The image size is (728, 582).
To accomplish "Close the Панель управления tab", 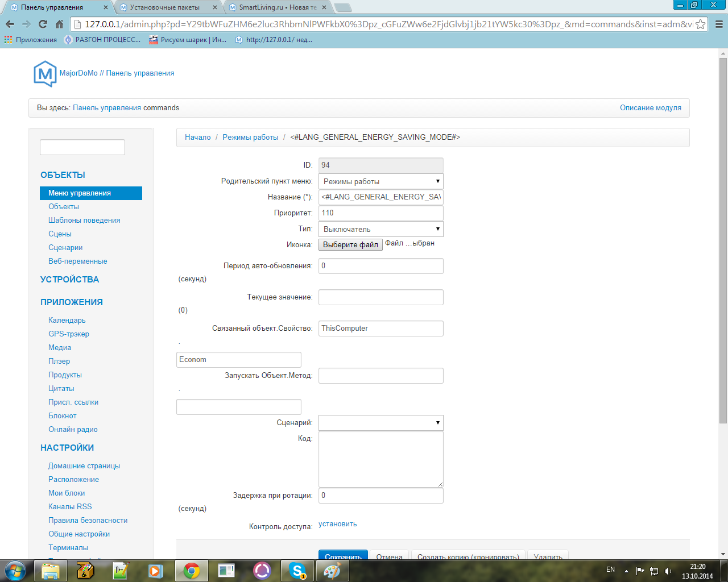I will (x=106, y=7).
